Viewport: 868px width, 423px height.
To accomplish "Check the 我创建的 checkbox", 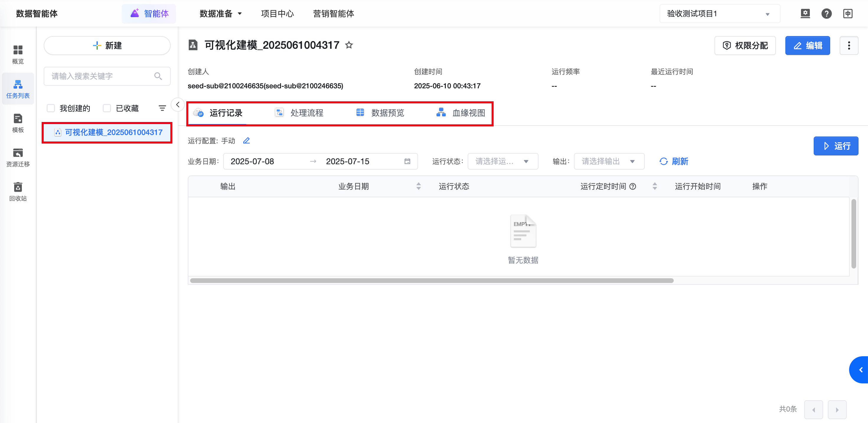I will pos(51,108).
